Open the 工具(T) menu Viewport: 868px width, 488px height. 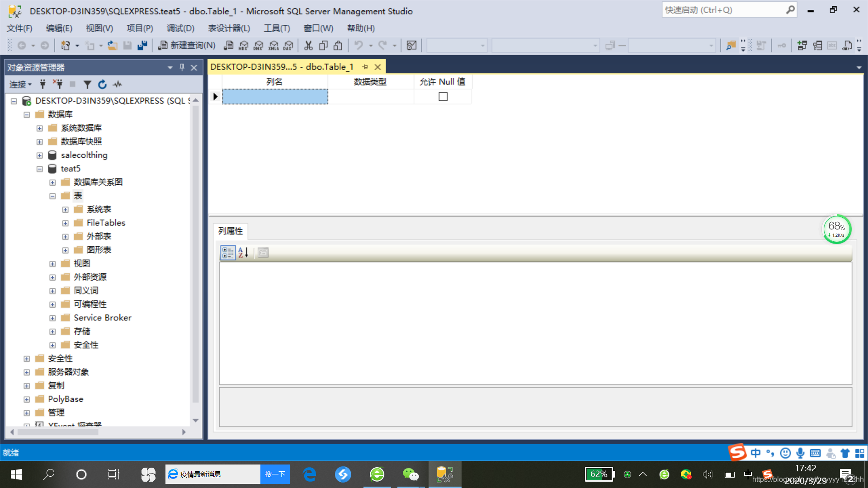pyautogui.click(x=277, y=28)
